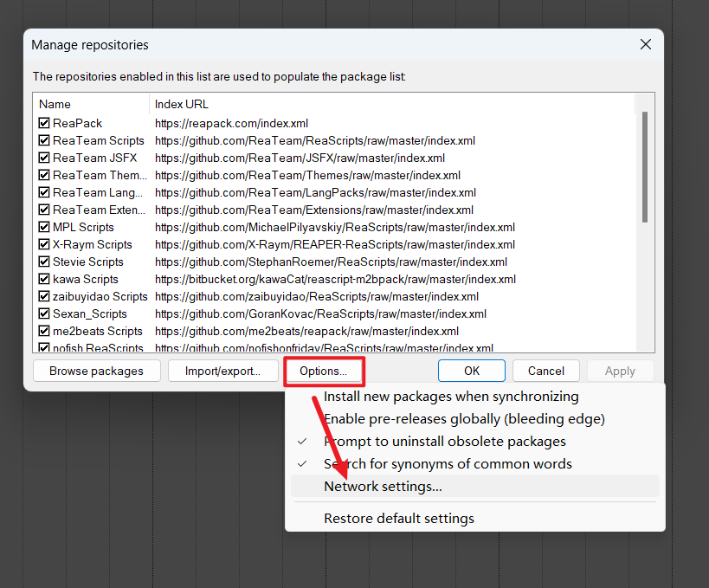Uncheck the MPL Scripts checkbox
The width and height of the screenshot is (709, 588).
(44, 227)
